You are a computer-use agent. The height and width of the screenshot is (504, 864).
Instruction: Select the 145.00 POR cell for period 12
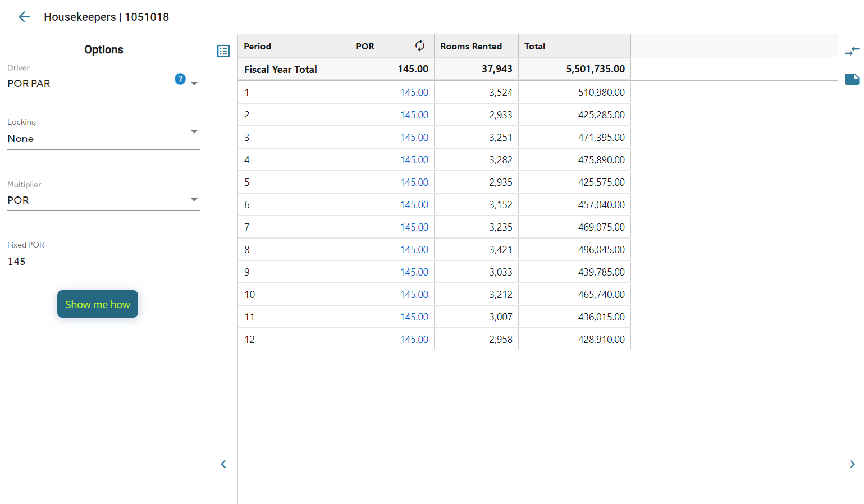[x=414, y=340]
